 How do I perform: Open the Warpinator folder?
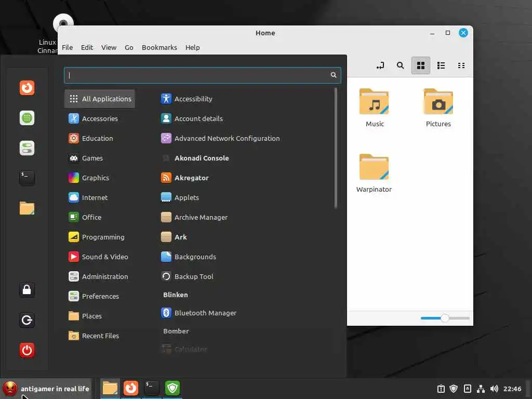pyautogui.click(x=374, y=173)
